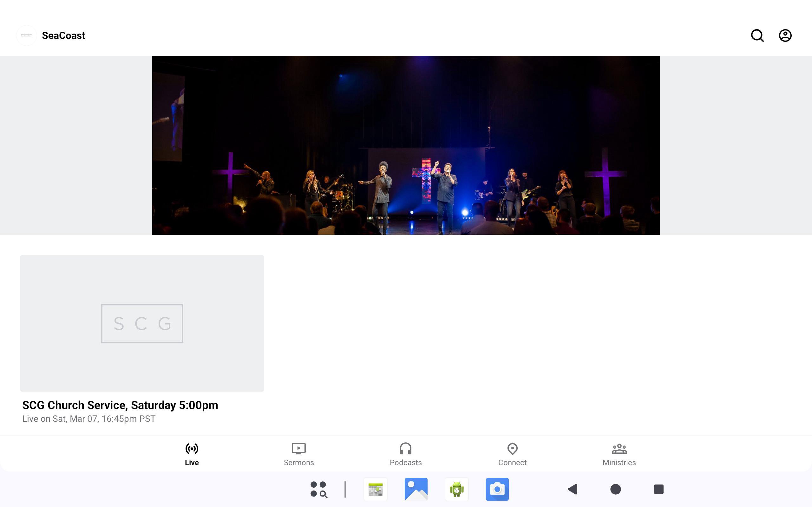Viewport: 812px width, 507px height.
Task: Tap the Ministries people group icon
Action: point(619,449)
